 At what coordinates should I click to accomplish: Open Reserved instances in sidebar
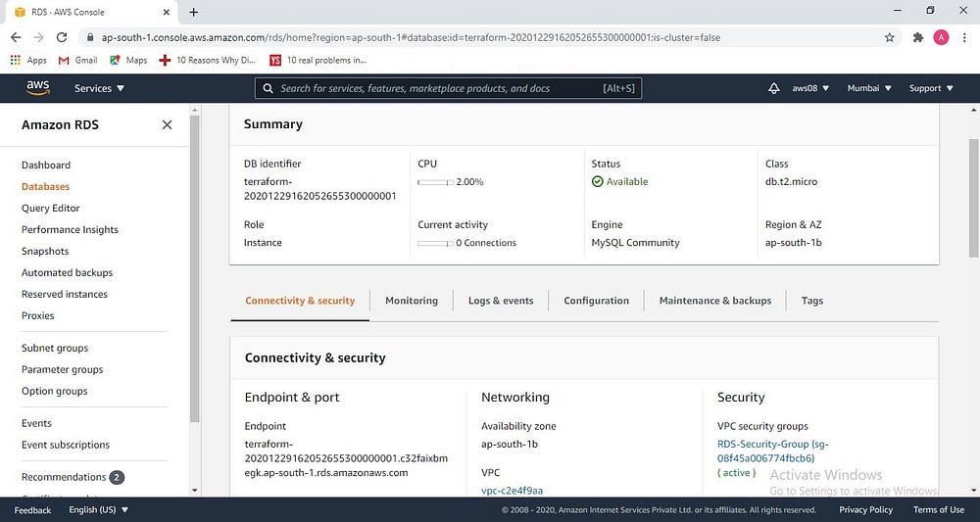(65, 295)
